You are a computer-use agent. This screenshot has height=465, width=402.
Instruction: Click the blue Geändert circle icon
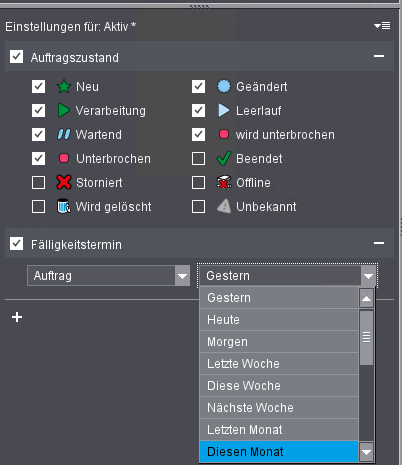pyautogui.click(x=224, y=86)
